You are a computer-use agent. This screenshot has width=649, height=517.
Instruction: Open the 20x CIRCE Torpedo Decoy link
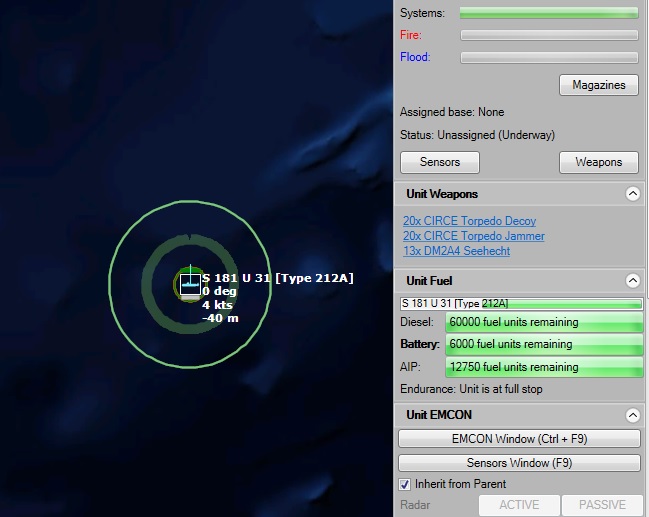click(469, 221)
